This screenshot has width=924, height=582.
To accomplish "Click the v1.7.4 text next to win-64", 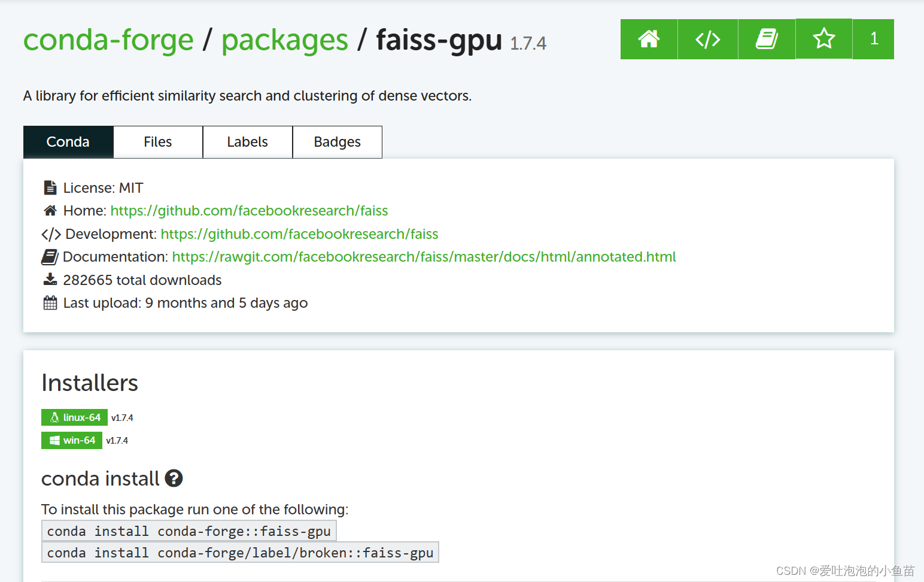I will [x=117, y=441].
